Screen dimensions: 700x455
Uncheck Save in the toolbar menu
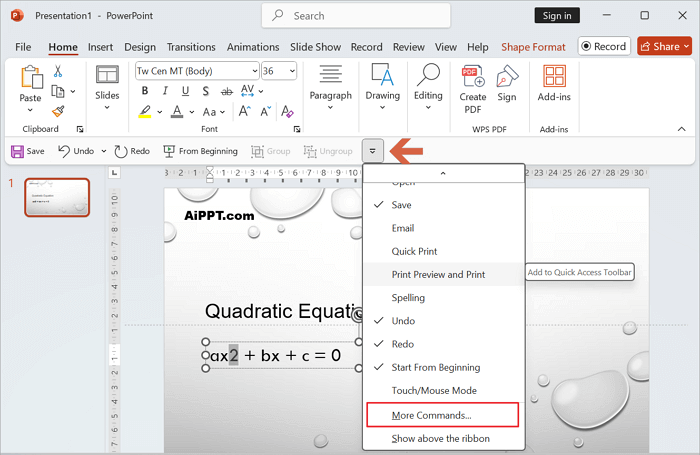pyautogui.click(x=401, y=205)
